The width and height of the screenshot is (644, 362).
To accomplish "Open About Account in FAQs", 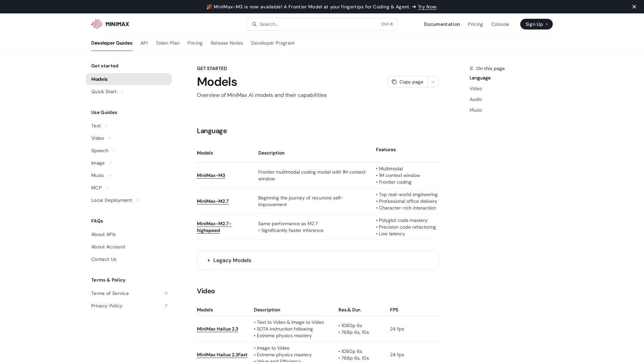I will pos(108,247).
